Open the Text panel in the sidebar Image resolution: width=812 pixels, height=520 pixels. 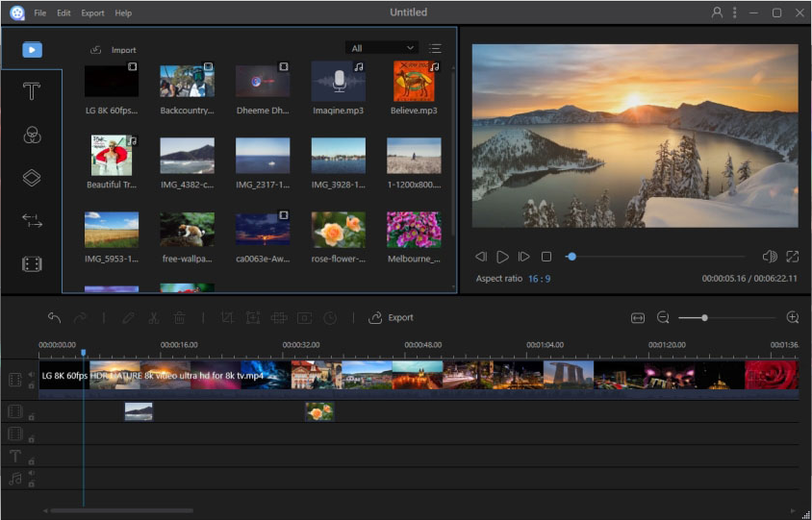(x=32, y=91)
